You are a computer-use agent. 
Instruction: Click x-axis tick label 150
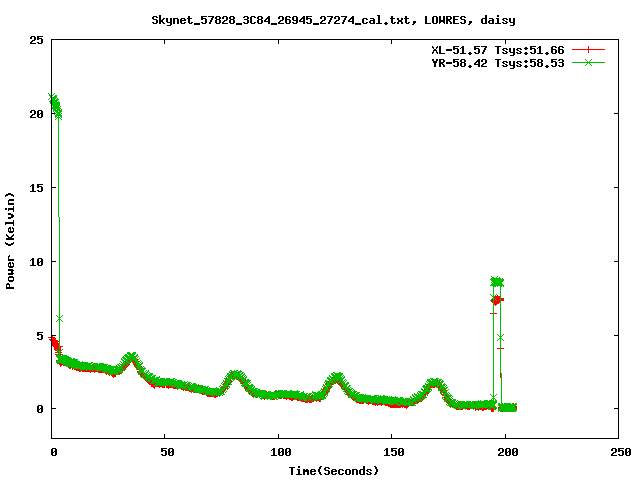point(393,452)
